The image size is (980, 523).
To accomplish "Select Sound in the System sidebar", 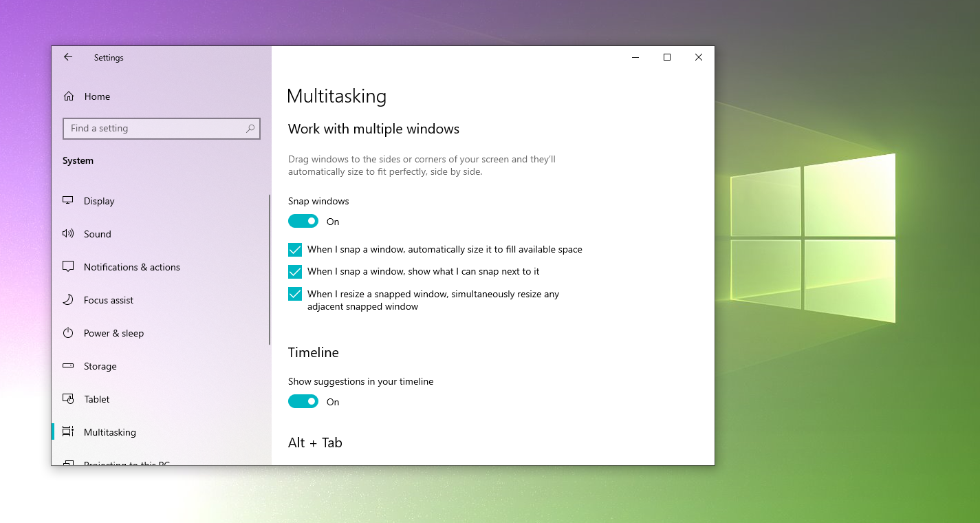I will click(97, 233).
